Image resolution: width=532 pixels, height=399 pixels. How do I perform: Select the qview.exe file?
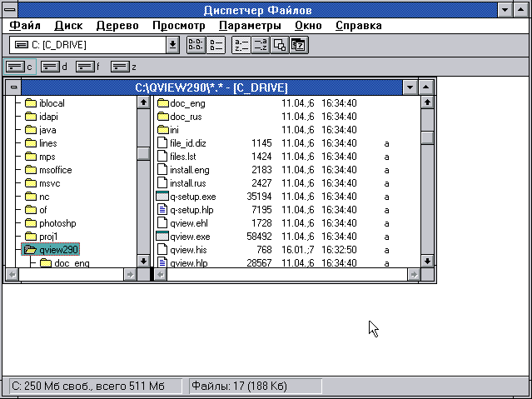coord(188,237)
